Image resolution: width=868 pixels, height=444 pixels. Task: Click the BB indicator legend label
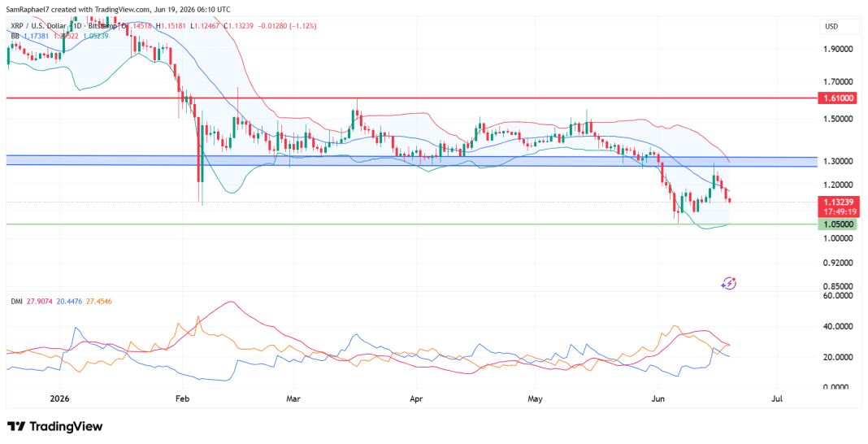[16, 36]
